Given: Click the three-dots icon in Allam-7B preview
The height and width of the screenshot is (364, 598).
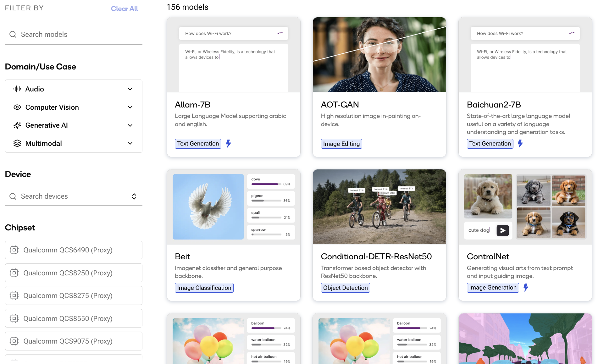Looking at the screenshot, I should coord(280,33).
